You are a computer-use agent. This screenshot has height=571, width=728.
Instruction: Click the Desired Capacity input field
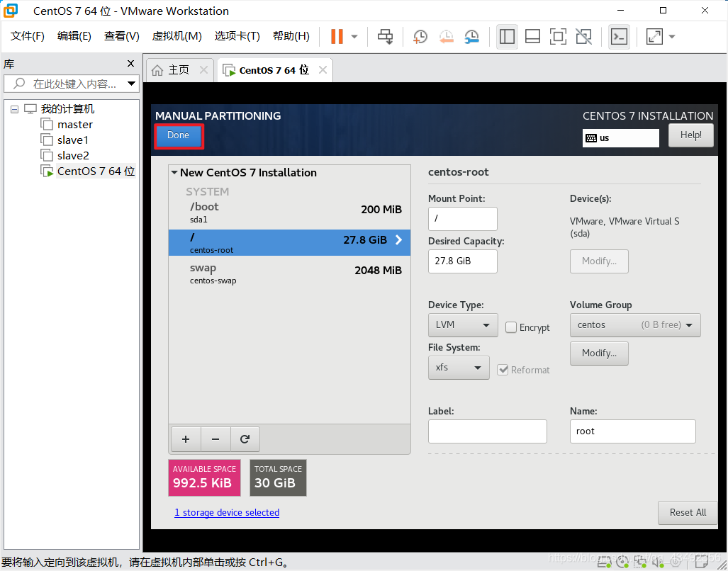click(462, 261)
